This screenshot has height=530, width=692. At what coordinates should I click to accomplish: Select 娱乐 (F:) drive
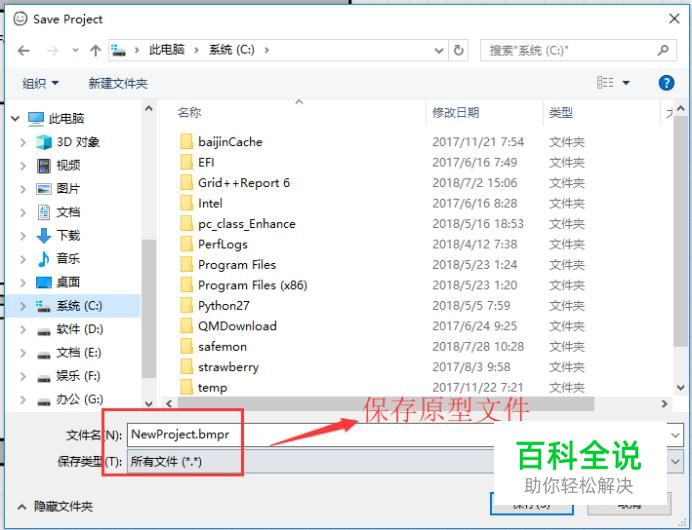[x=79, y=376]
